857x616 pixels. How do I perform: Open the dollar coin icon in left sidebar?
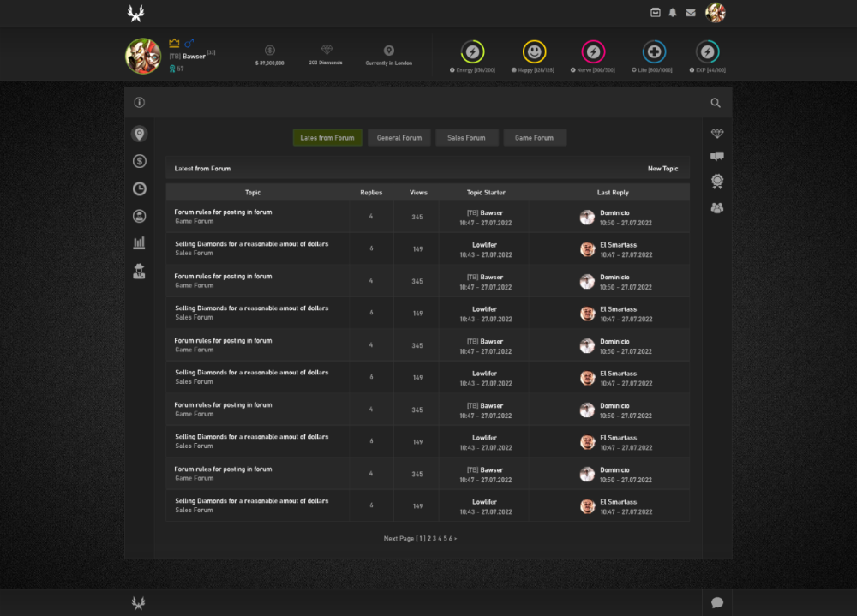point(139,161)
